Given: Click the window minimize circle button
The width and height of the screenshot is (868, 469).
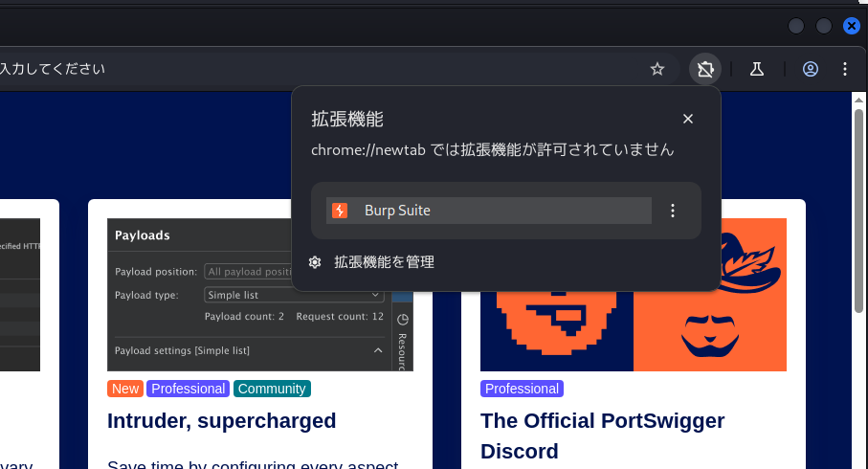Looking at the screenshot, I should (x=796, y=26).
